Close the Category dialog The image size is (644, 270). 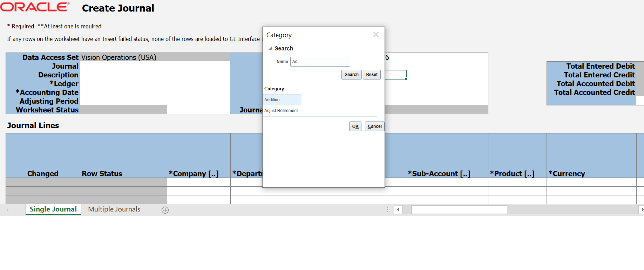[376, 34]
